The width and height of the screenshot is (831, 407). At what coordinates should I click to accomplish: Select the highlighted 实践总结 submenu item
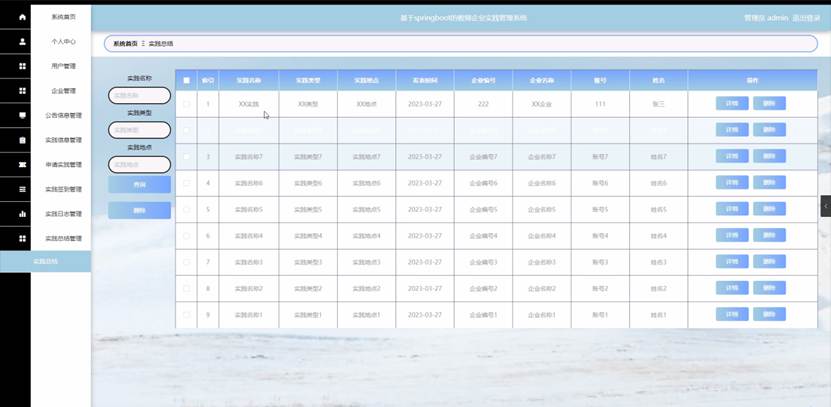[x=46, y=261]
